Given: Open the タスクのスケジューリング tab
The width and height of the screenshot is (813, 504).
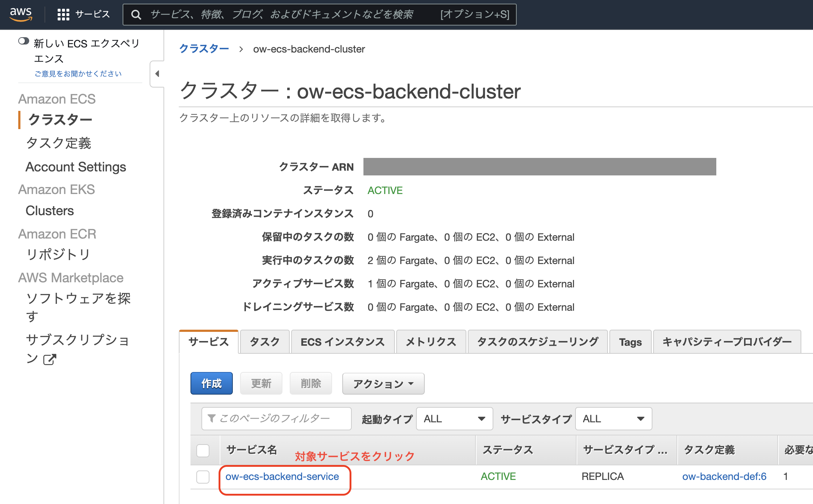Looking at the screenshot, I should coord(537,342).
